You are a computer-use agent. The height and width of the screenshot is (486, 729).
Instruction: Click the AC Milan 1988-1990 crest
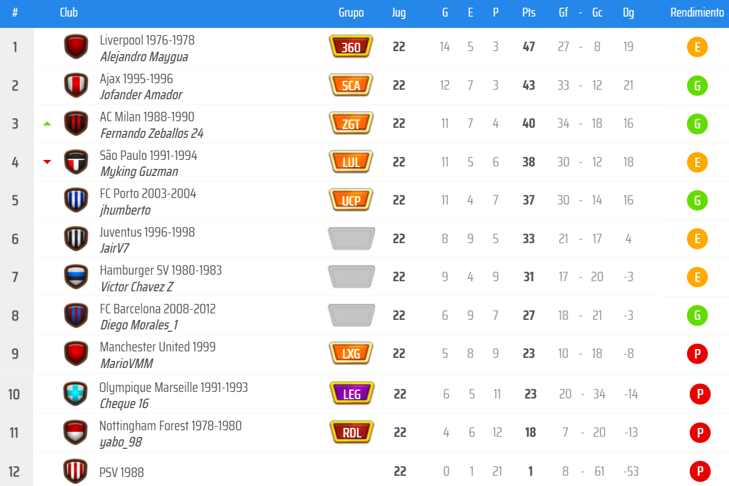pyautogui.click(x=76, y=124)
